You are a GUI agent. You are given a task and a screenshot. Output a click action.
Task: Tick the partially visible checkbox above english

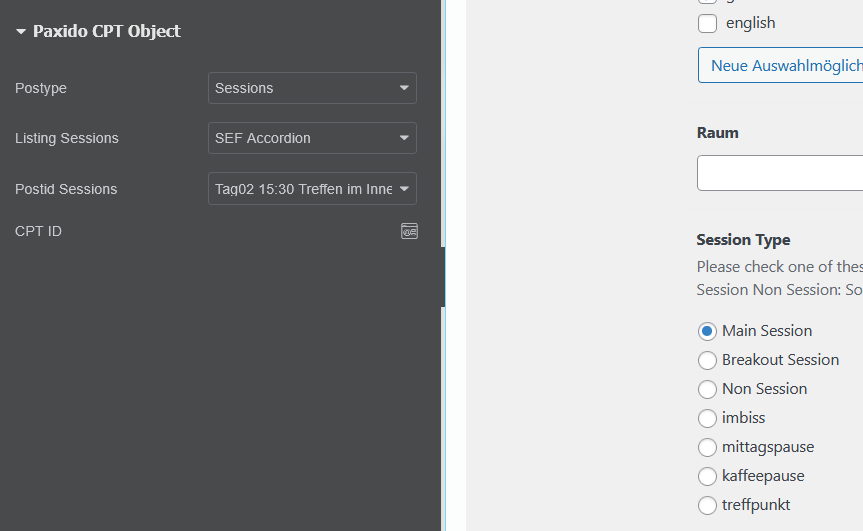tap(707, 2)
